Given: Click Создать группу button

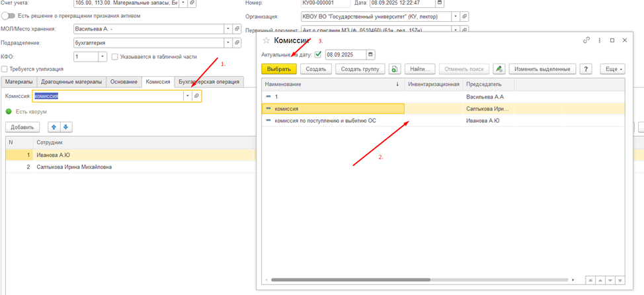Looking at the screenshot, I should point(360,69).
